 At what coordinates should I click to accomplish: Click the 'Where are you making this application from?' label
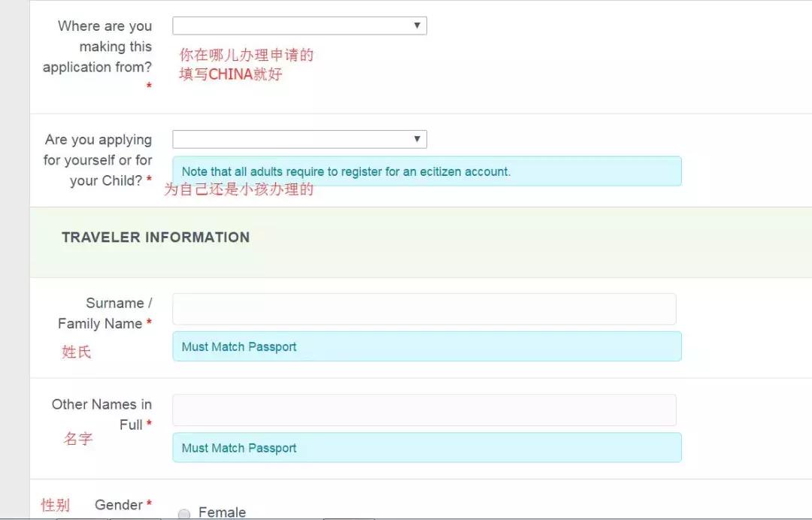pos(97,47)
